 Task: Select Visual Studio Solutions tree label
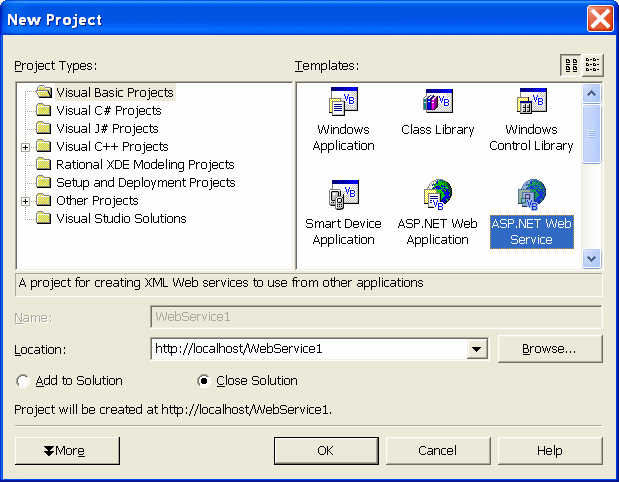coord(121,219)
